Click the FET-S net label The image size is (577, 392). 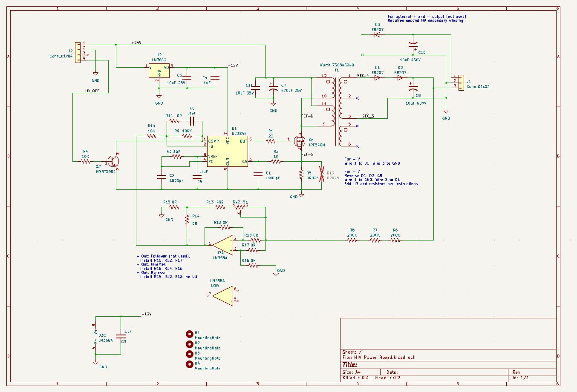pos(307,155)
